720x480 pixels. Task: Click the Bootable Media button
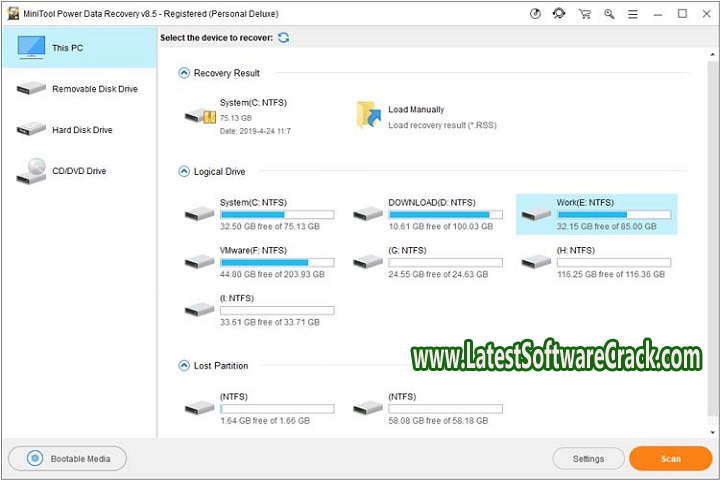pyautogui.click(x=67, y=459)
